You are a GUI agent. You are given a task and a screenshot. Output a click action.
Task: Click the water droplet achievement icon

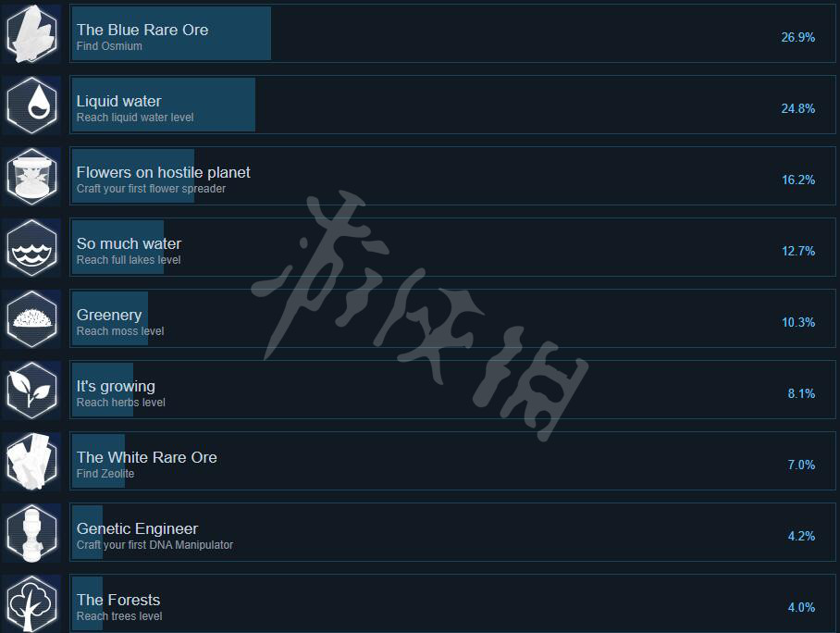click(x=31, y=105)
